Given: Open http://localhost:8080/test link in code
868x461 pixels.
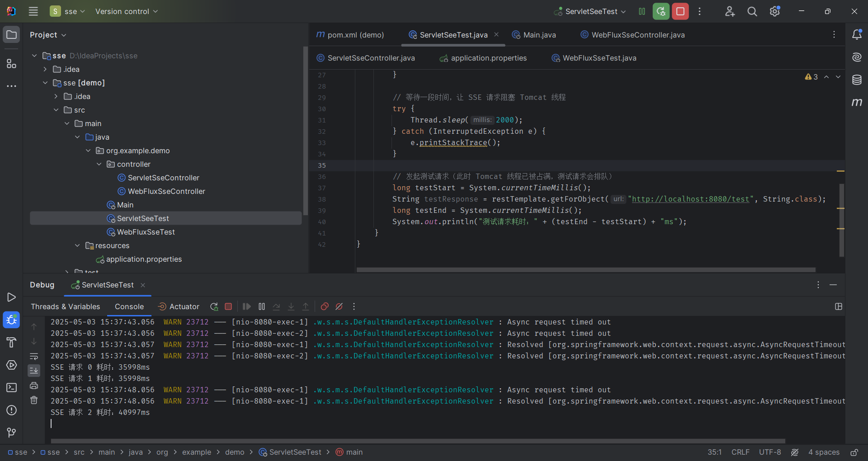Looking at the screenshot, I should pyautogui.click(x=691, y=199).
